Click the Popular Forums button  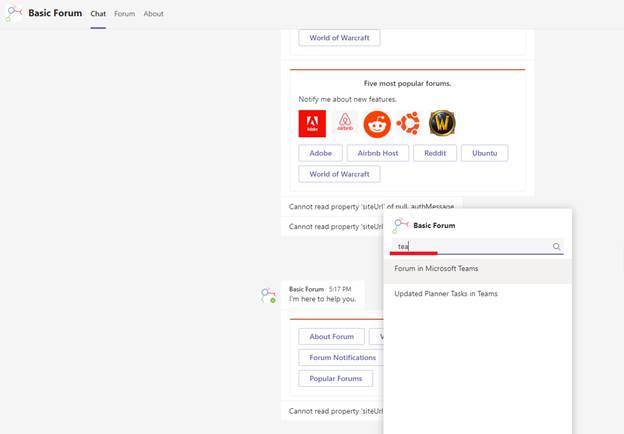pos(335,379)
